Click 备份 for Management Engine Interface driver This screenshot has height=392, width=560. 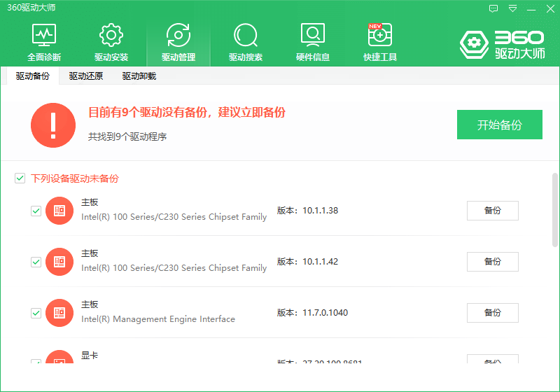tap(493, 313)
